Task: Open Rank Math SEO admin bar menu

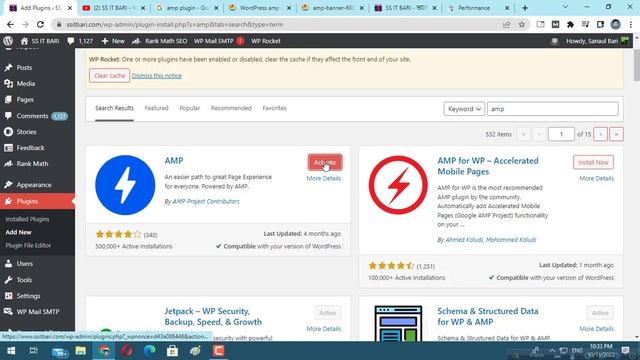Action: coord(160,41)
